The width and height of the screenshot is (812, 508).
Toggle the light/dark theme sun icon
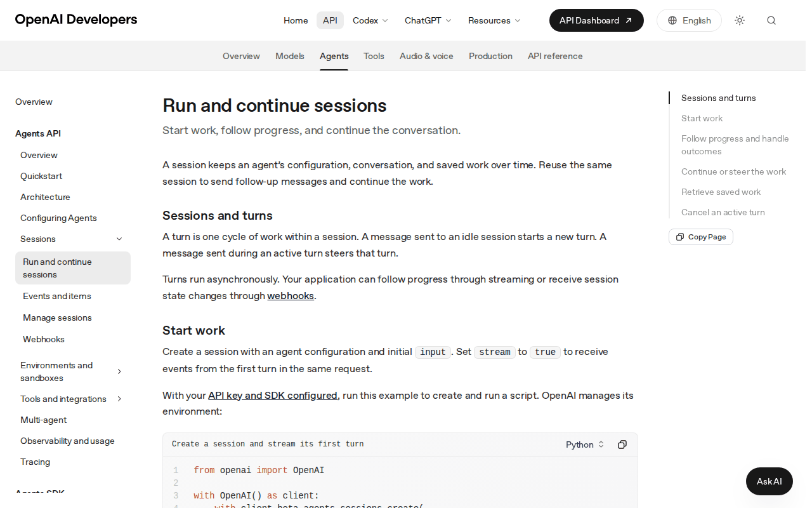(740, 20)
